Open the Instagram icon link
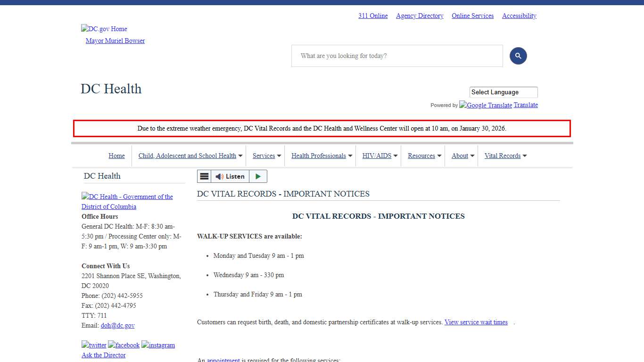This screenshot has height=362, width=644. 158,345
